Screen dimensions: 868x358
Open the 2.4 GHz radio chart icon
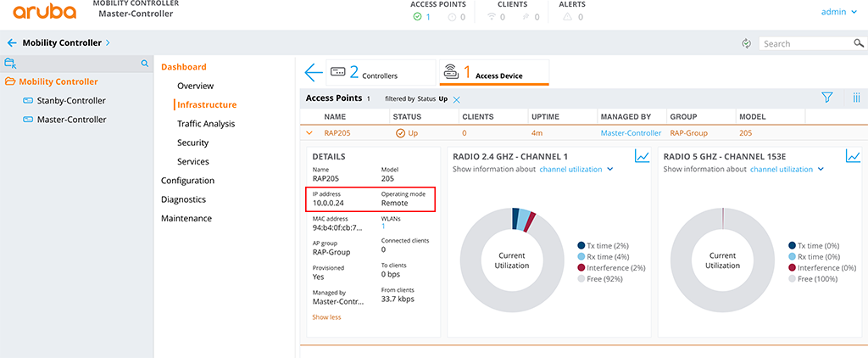pyautogui.click(x=643, y=156)
